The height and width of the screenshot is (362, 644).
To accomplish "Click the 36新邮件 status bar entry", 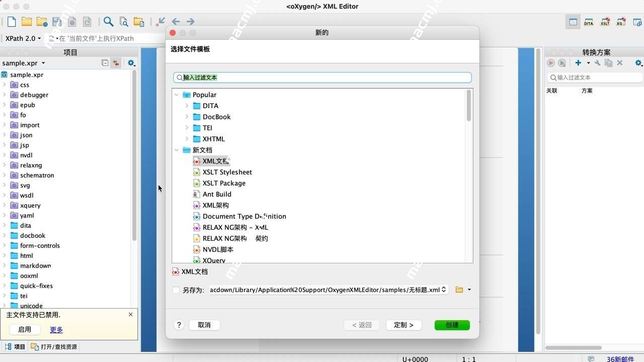I will coord(620,359).
